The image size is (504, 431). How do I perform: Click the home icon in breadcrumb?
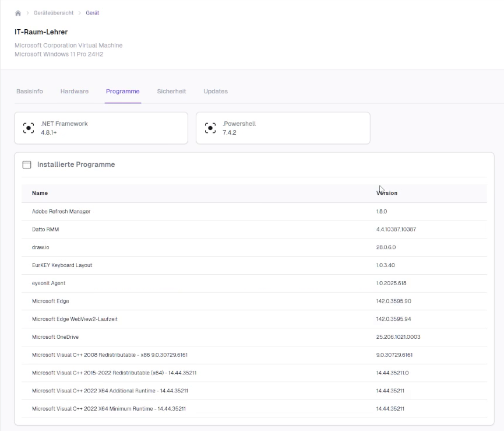[18, 13]
